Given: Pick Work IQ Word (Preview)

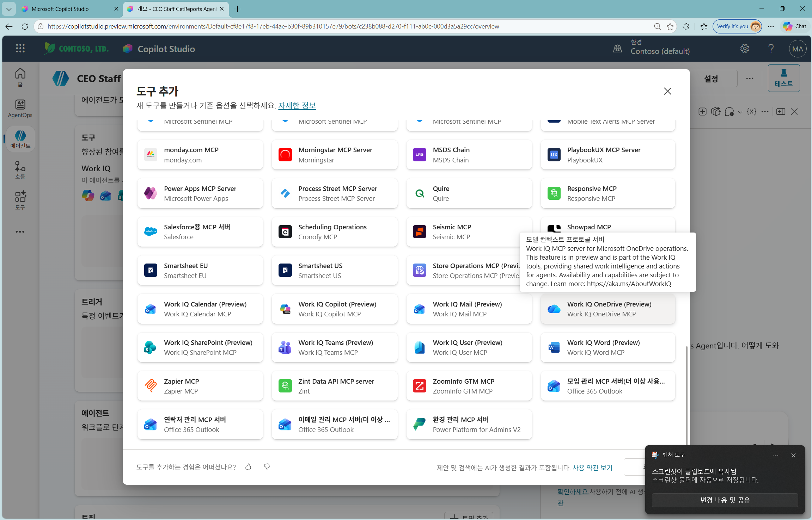Looking at the screenshot, I should 608,347.
